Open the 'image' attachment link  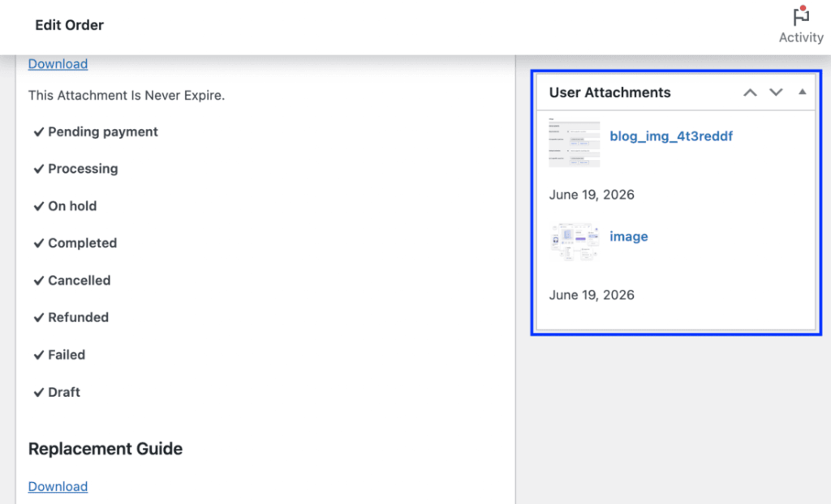tap(629, 236)
